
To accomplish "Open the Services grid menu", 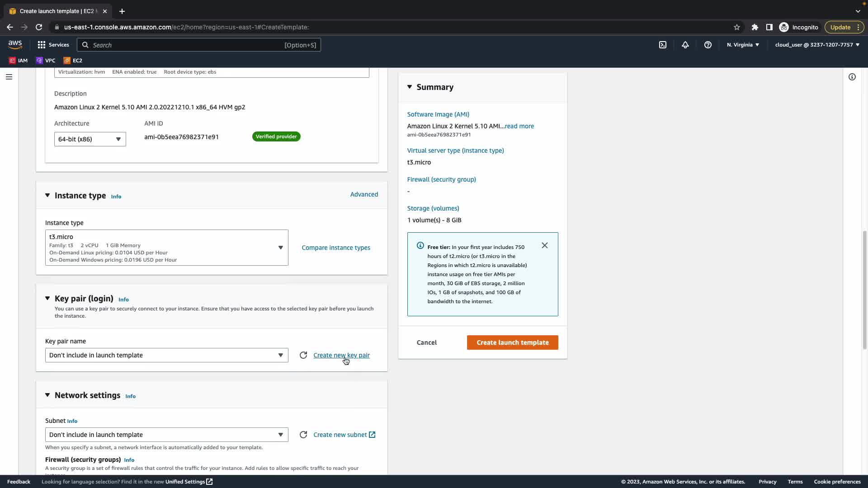I will (53, 45).
